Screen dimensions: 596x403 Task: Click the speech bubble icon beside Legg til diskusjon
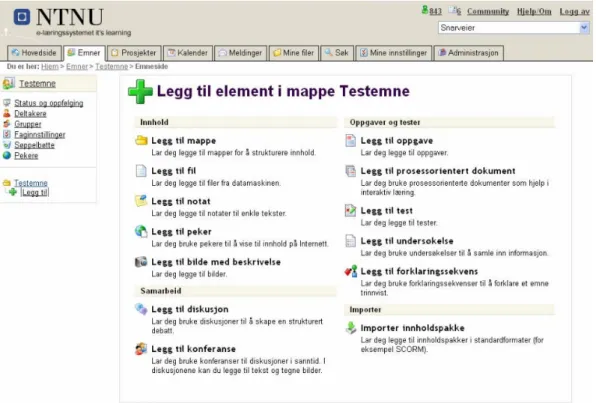[x=141, y=309]
